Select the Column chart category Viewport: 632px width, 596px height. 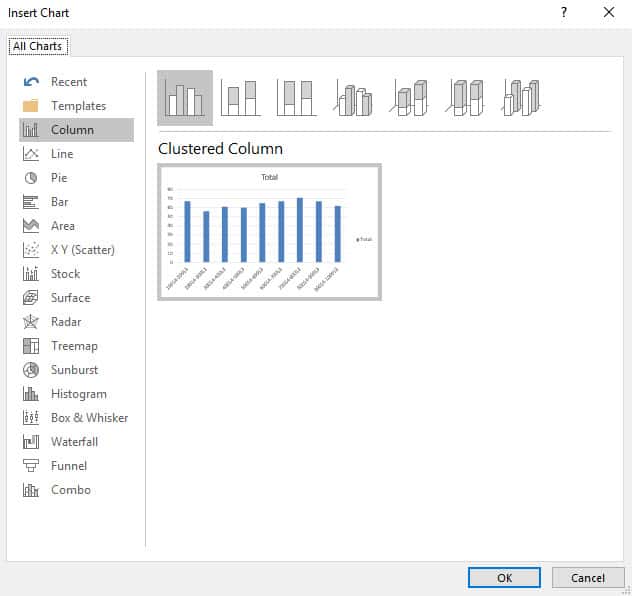click(77, 130)
